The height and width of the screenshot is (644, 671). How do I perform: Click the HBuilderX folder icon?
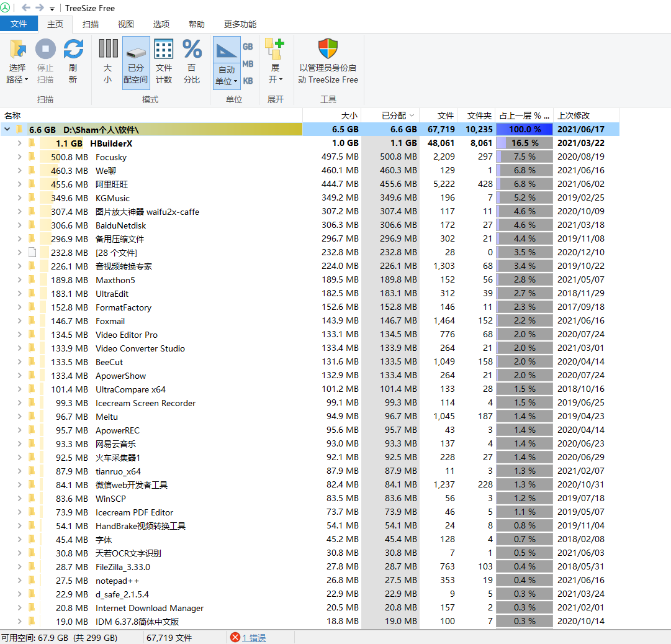(x=32, y=143)
